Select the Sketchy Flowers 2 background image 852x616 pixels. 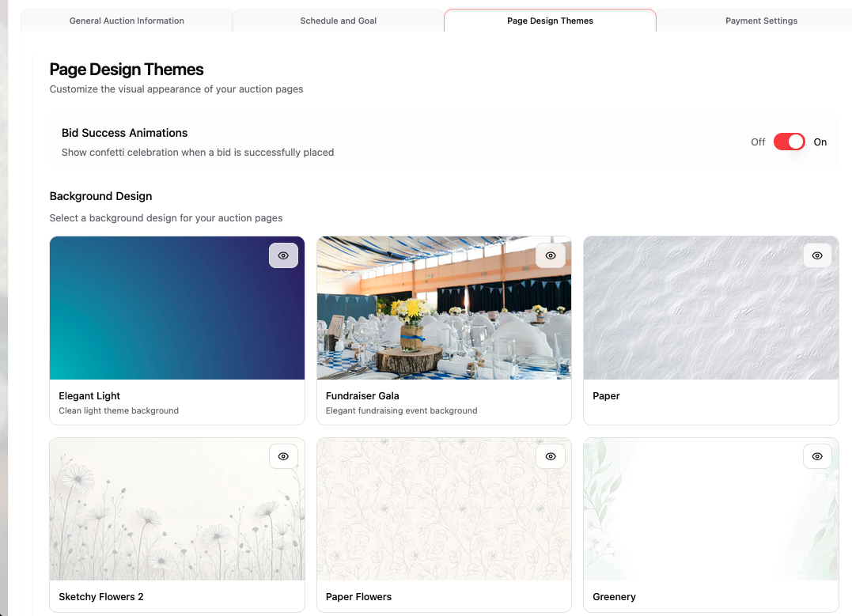(x=176, y=514)
